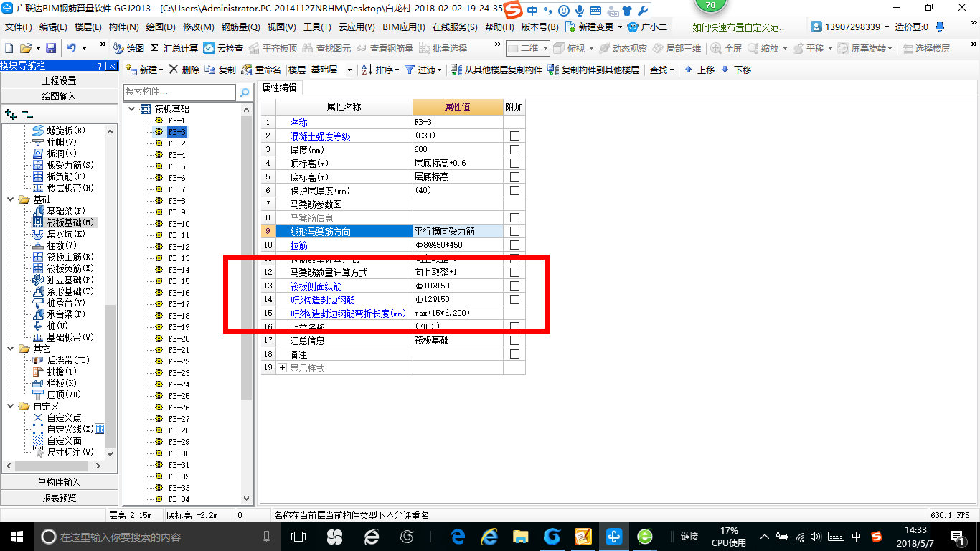This screenshot has width=980, height=551.
Task: Select 螺旋板(B) in the navigation tree
Action: point(66,131)
